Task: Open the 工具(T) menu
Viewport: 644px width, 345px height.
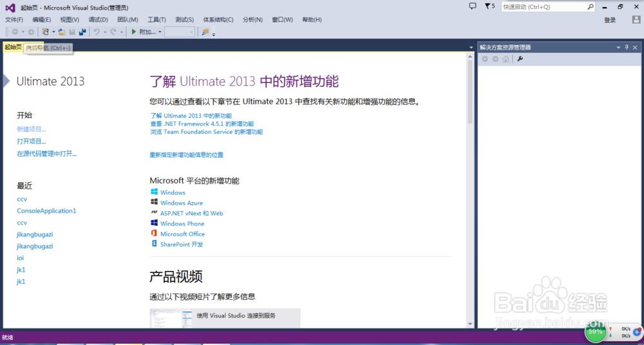Action: click(156, 20)
